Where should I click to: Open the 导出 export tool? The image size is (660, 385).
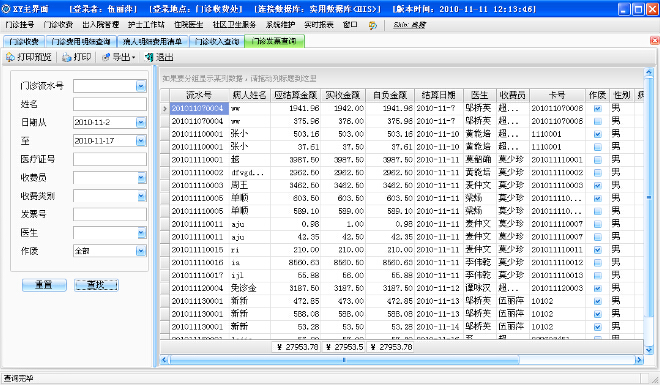(x=118, y=57)
